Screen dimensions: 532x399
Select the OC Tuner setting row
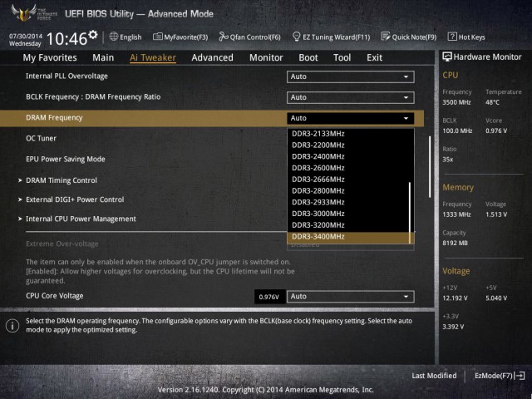point(212,139)
